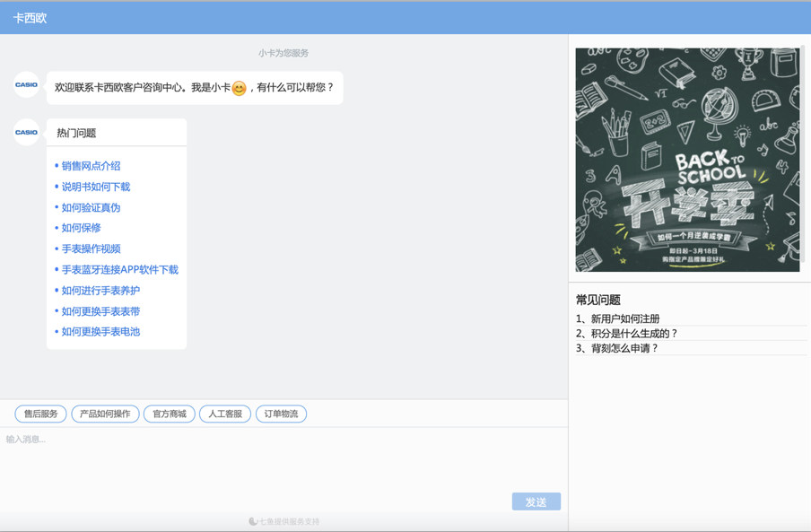Click the 发送 send button
Viewport: 811px width, 532px height.
point(536,501)
